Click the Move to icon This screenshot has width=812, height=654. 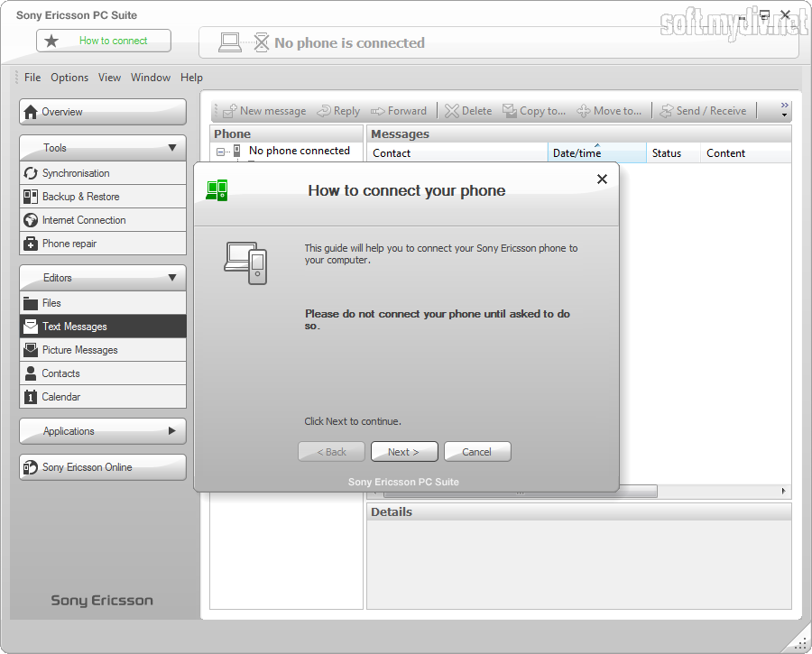pyautogui.click(x=584, y=111)
